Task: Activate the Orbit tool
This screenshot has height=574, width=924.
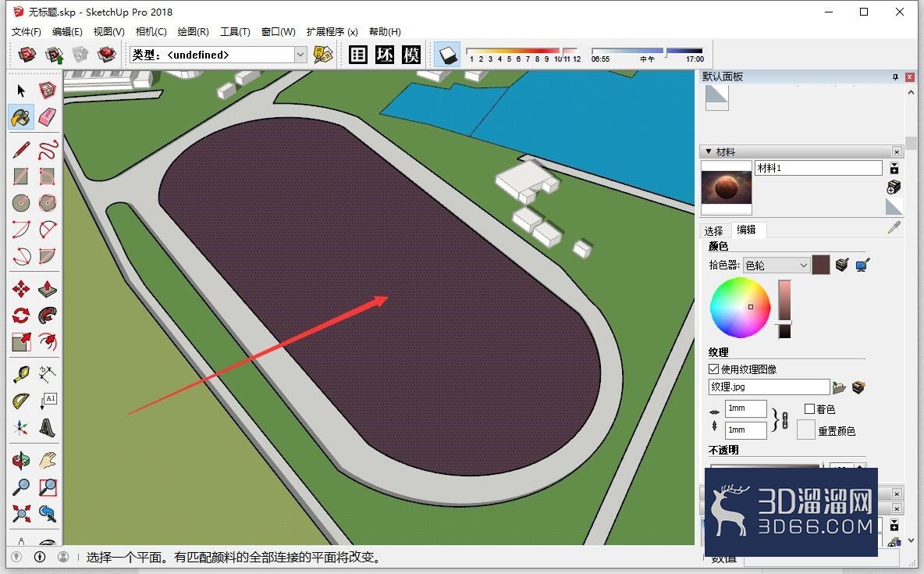Action: [21, 460]
